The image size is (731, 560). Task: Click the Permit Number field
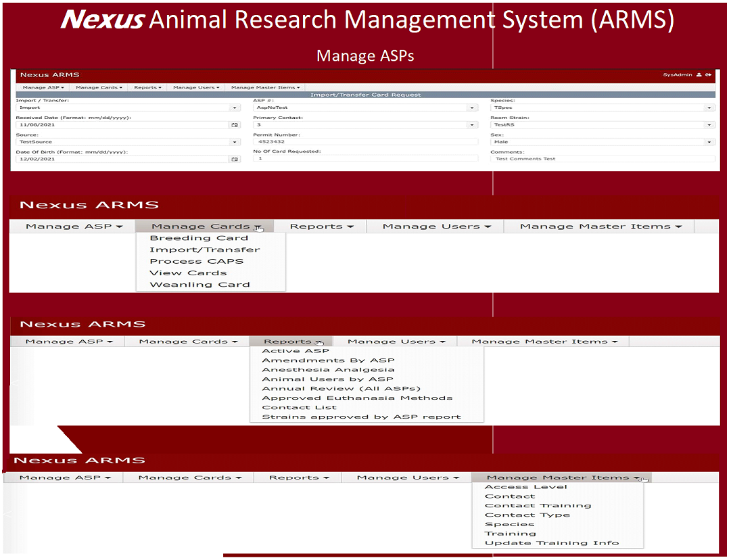tap(365, 142)
